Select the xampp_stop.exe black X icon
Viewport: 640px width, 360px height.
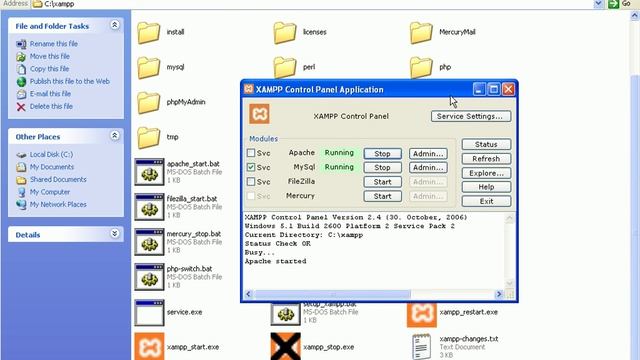285,347
